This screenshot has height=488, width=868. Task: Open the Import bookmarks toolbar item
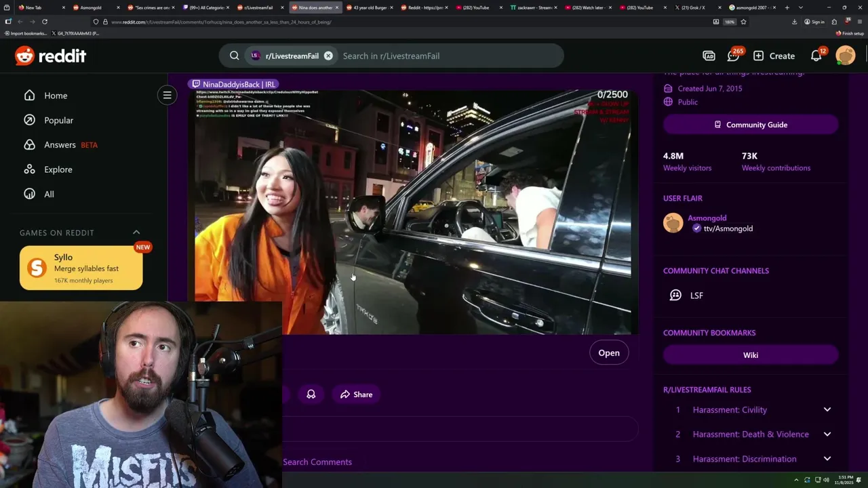25,33
